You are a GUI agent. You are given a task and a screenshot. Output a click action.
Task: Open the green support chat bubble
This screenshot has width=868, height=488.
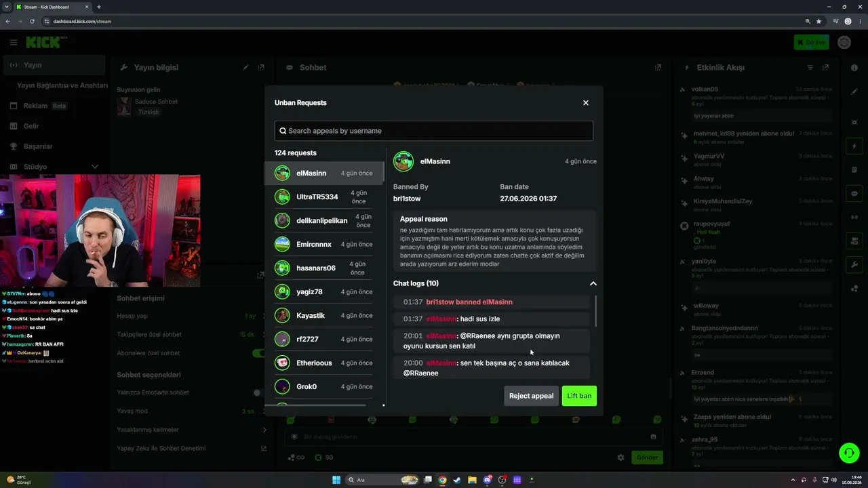[849, 453]
